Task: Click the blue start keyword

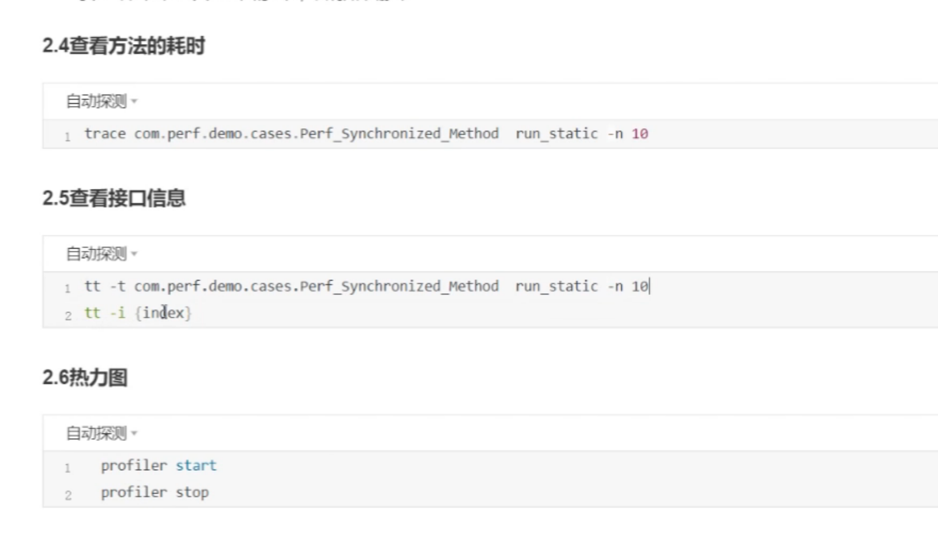Action: pyautogui.click(x=196, y=466)
